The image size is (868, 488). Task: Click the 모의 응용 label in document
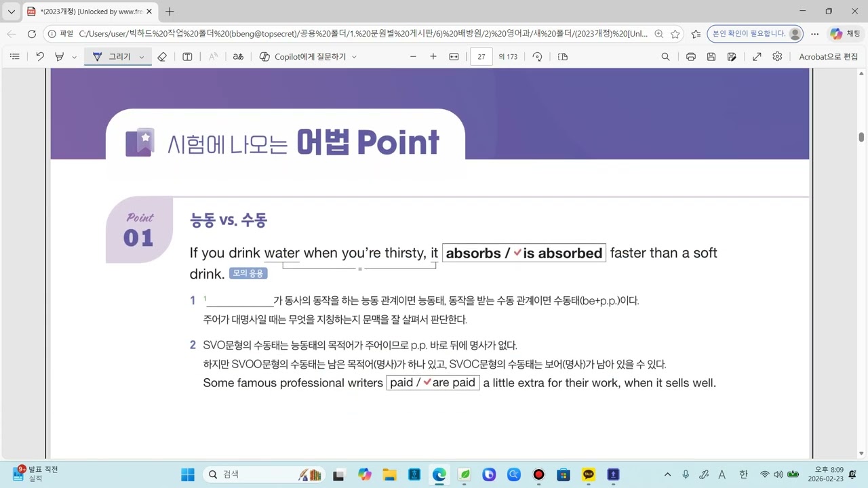[248, 273]
